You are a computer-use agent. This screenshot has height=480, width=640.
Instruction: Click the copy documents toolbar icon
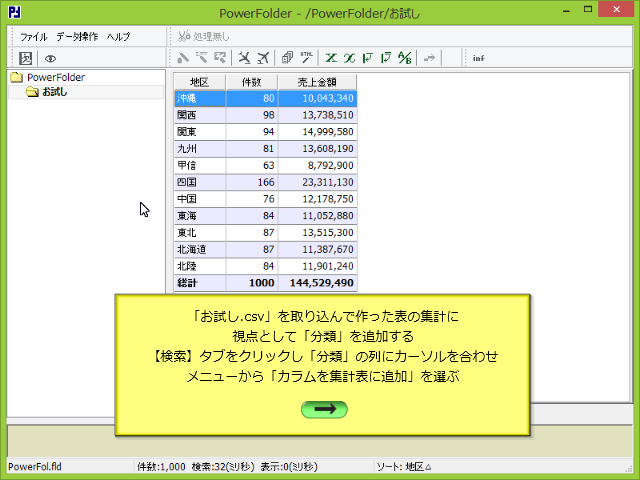(x=287, y=58)
